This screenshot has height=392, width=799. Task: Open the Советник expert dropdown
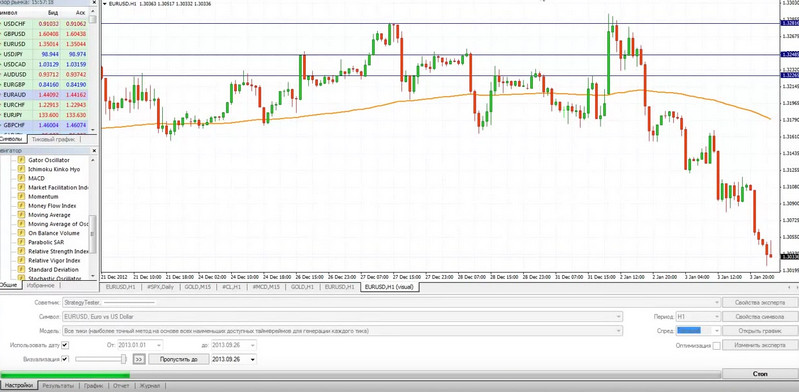click(717, 302)
